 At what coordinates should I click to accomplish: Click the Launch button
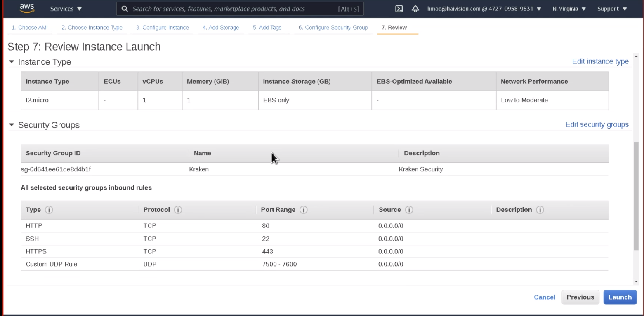coord(620,297)
